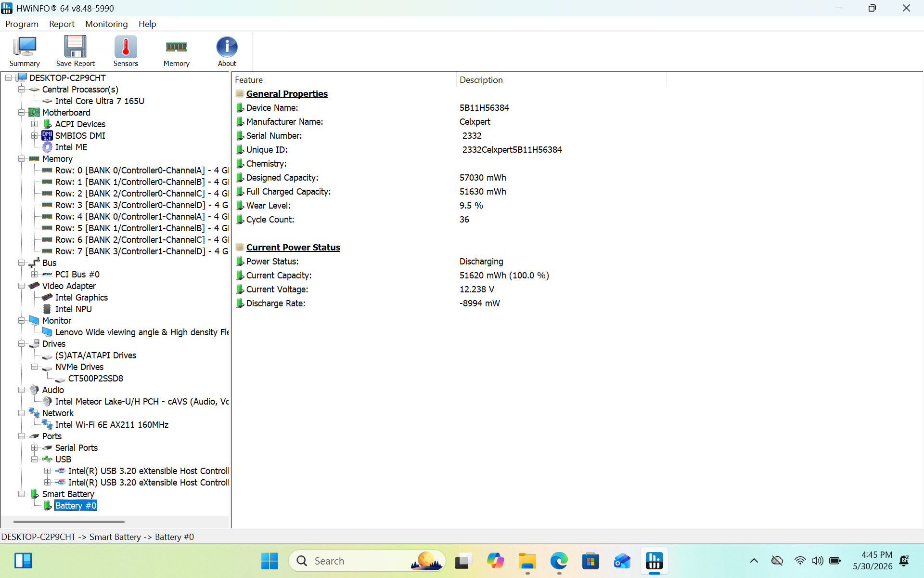The width and height of the screenshot is (924, 578).
Task: Show hidden tray icons chevron
Action: pyautogui.click(x=754, y=561)
